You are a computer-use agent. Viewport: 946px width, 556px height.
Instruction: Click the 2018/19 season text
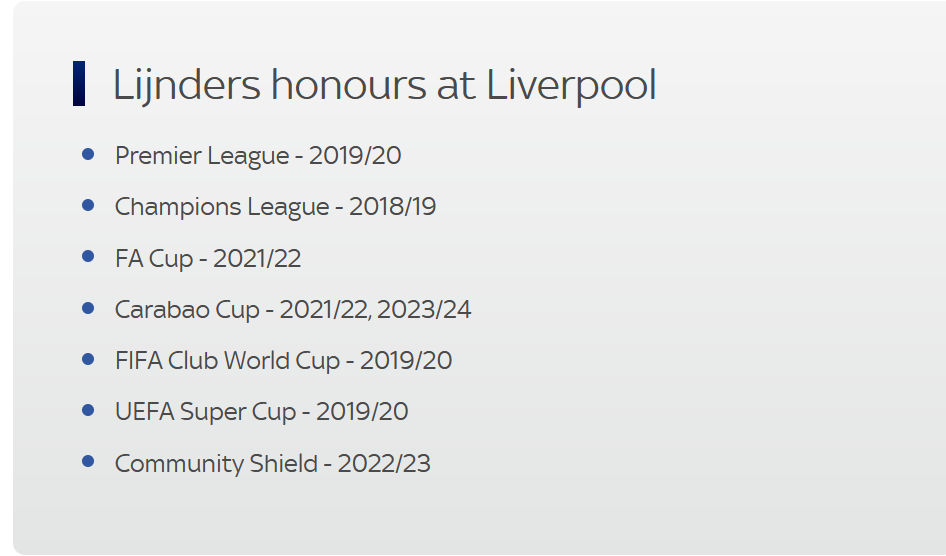(393, 207)
